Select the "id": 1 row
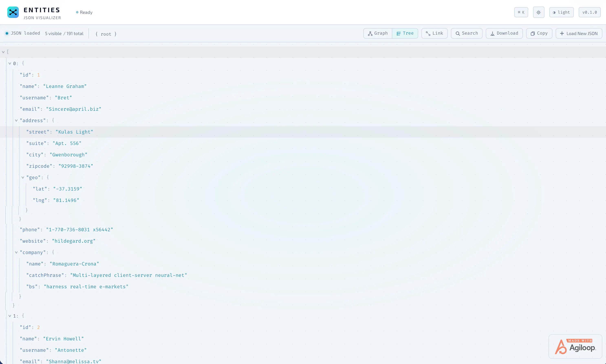This screenshot has height=364, width=606. (x=303, y=75)
